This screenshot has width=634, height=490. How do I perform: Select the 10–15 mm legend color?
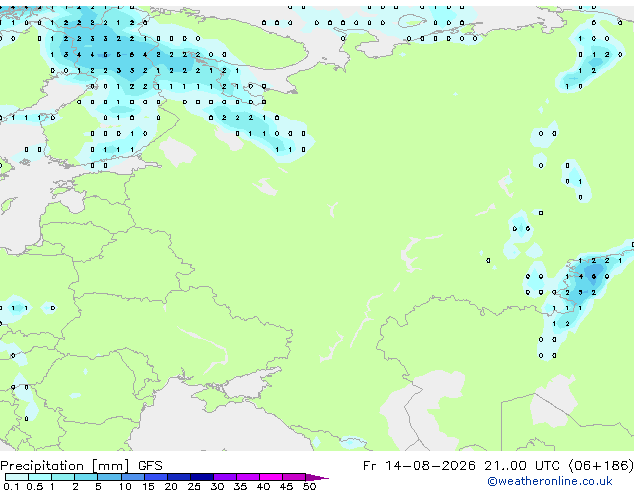(x=132, y=477)
